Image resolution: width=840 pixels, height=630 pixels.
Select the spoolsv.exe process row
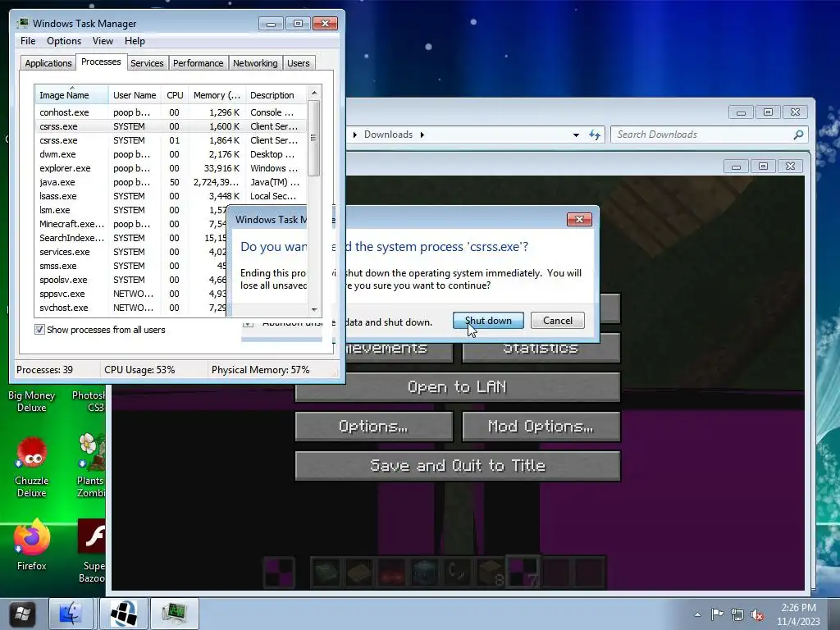coord(131,280)
